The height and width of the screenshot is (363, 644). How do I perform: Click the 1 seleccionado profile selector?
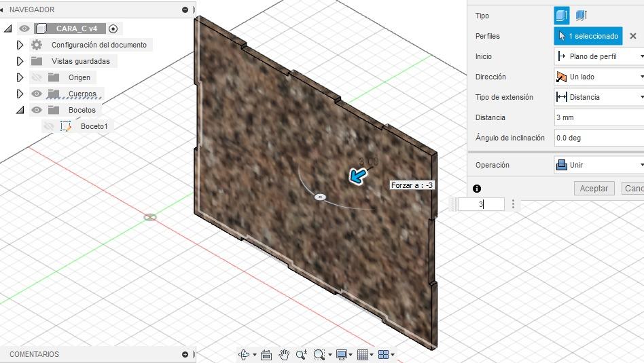tap(588, 36)
